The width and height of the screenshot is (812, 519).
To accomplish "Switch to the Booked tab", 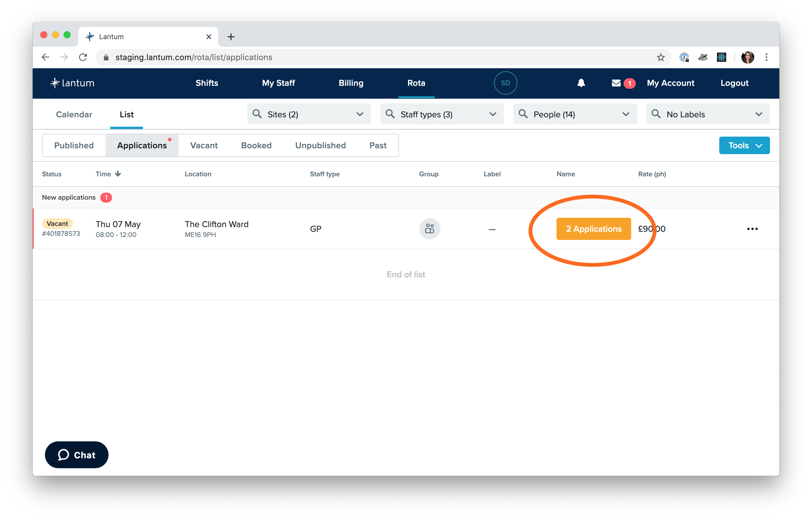I will pos(256,145).
